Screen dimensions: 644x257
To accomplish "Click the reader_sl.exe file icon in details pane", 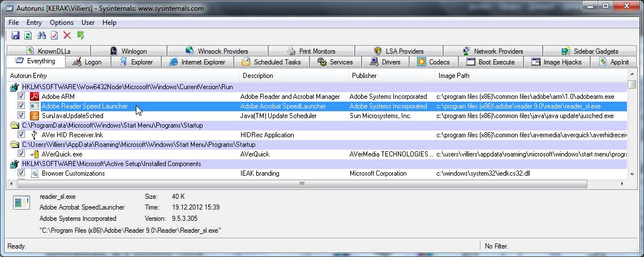I will [x=22, y=202].
